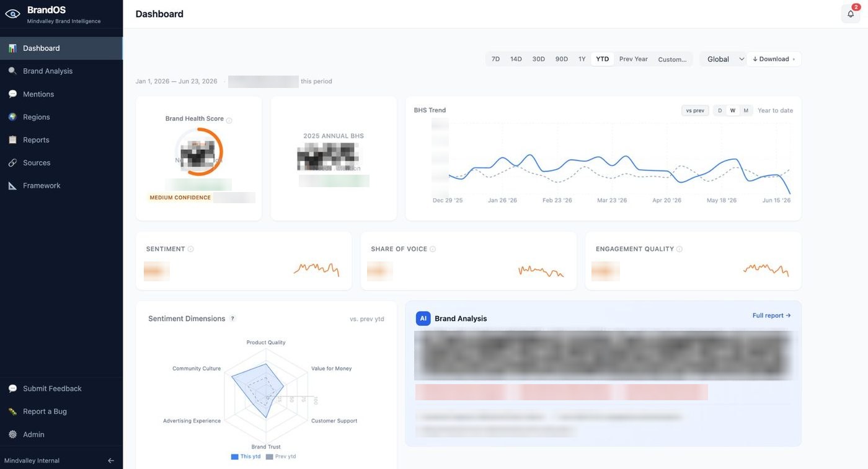This screenshot has width=868, height=469.
Task: Click the This ytd legend swatch
Action: (234, 457)
